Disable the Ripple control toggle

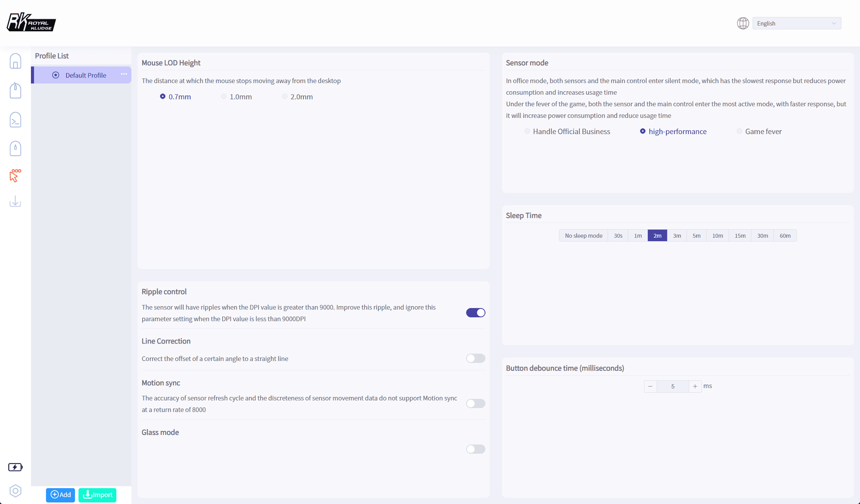(475, 313)
